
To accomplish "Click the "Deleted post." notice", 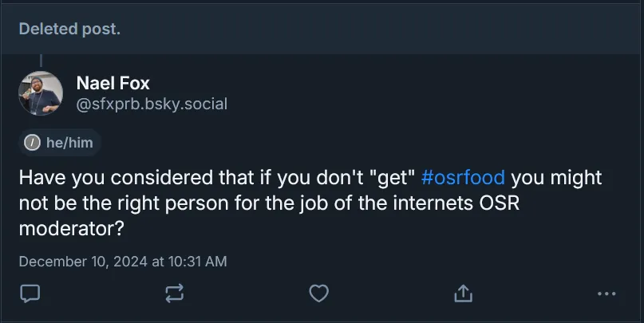I will 69,30.
